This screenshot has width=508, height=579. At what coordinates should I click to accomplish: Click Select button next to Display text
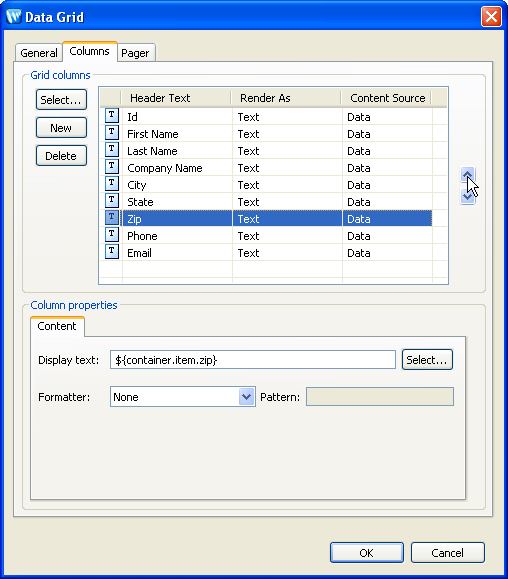pyautogui.click(x=427, y=360)
